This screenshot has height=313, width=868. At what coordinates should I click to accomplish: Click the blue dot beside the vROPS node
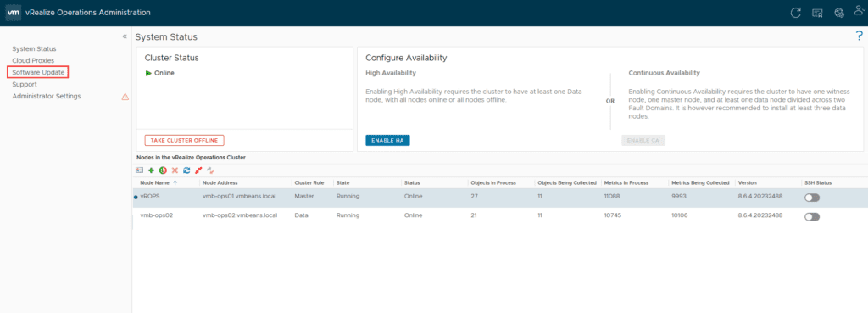pyautogui.click(x=136, y=198)
